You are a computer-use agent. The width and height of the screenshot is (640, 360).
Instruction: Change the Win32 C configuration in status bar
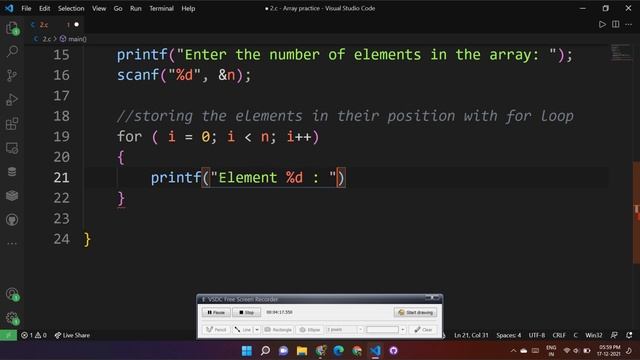tap(594, 335)
